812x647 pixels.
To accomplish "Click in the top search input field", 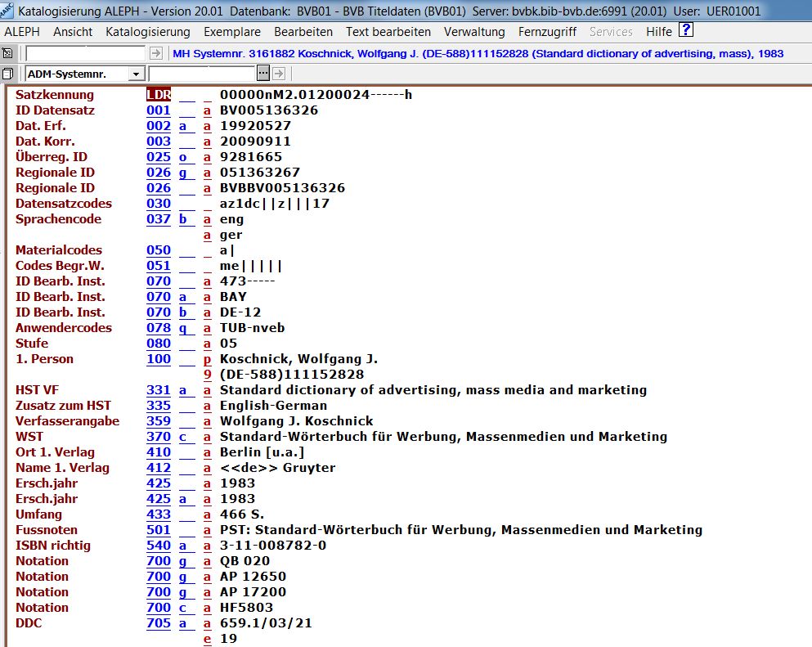I will (86, 53).
